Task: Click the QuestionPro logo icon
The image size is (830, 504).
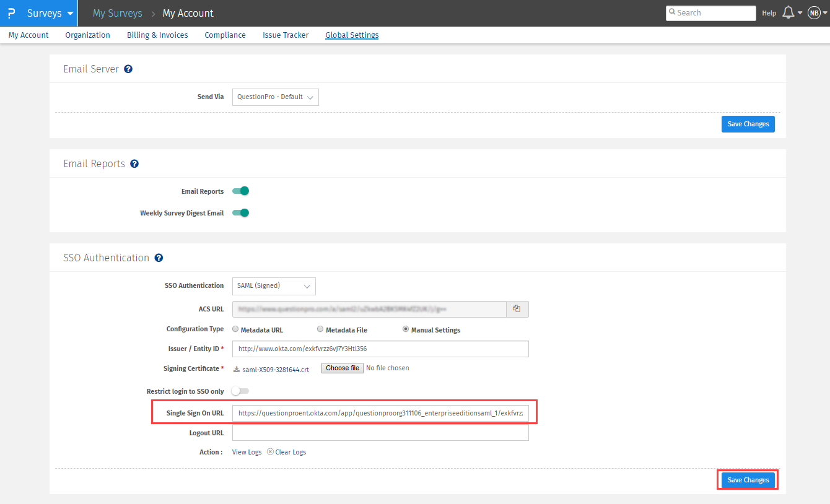Action: click(x=11, y=12)
